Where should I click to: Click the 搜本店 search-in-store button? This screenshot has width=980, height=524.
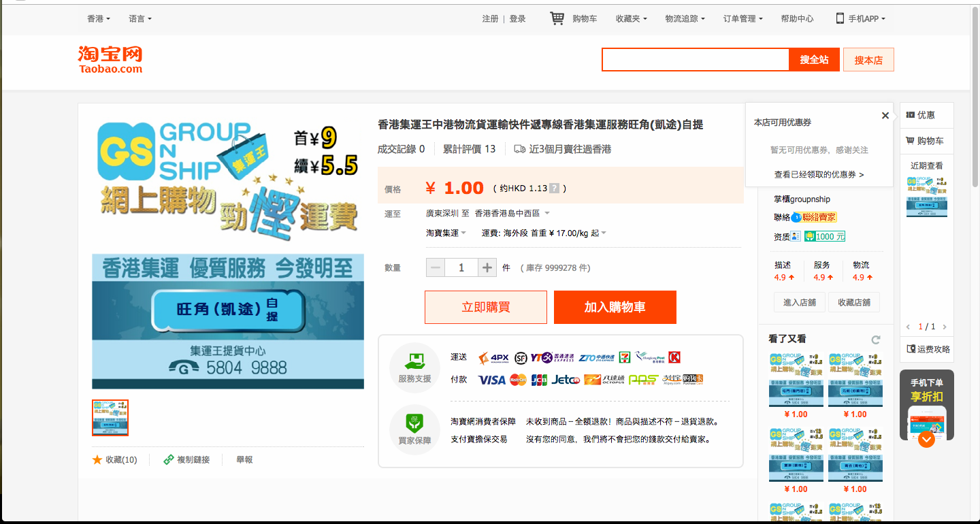[x=868, y=60]
